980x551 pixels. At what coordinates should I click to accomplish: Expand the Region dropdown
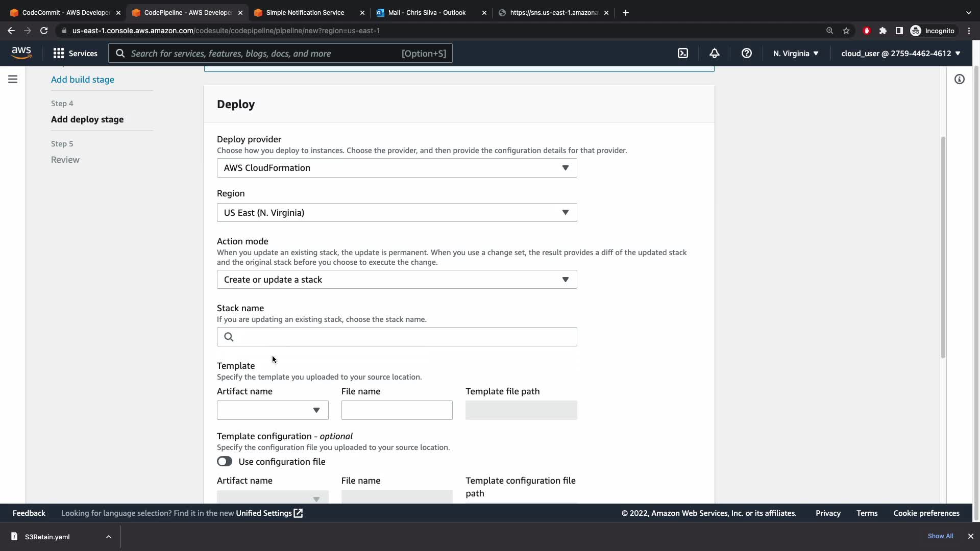(397, 212)
